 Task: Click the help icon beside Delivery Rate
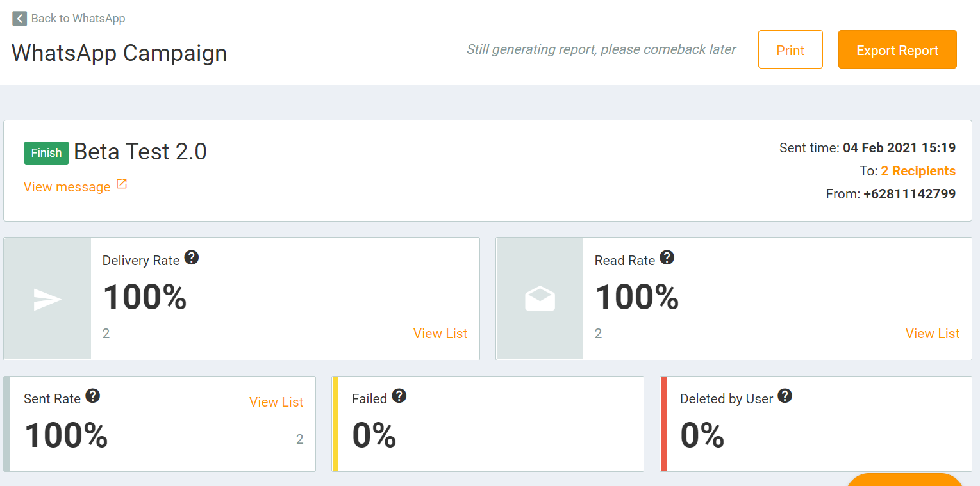coord(192,257)
